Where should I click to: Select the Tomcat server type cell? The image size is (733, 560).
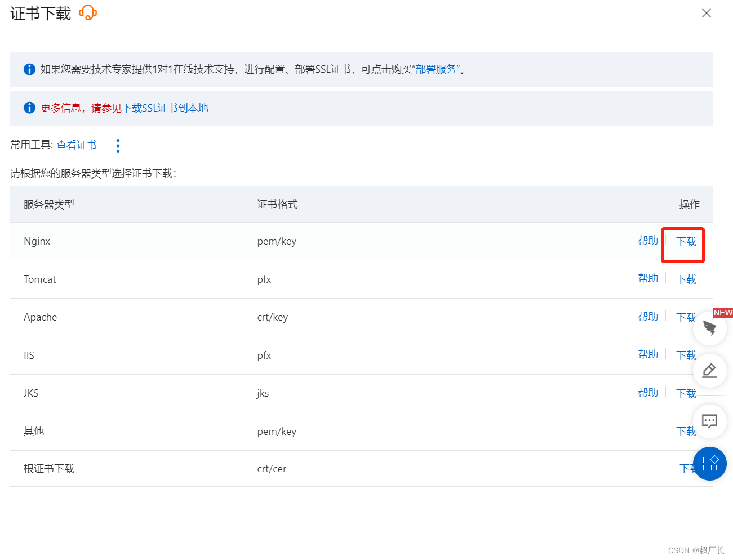tap(40, 279)
